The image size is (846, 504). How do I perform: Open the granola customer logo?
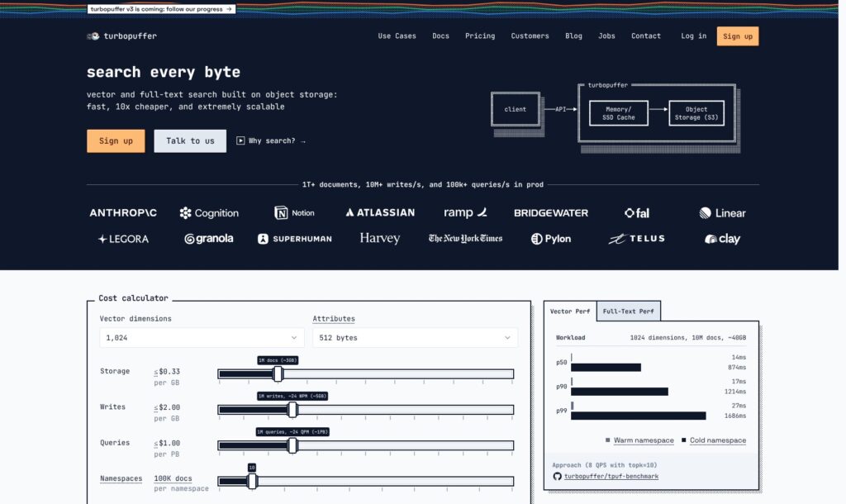click(209, 239)
